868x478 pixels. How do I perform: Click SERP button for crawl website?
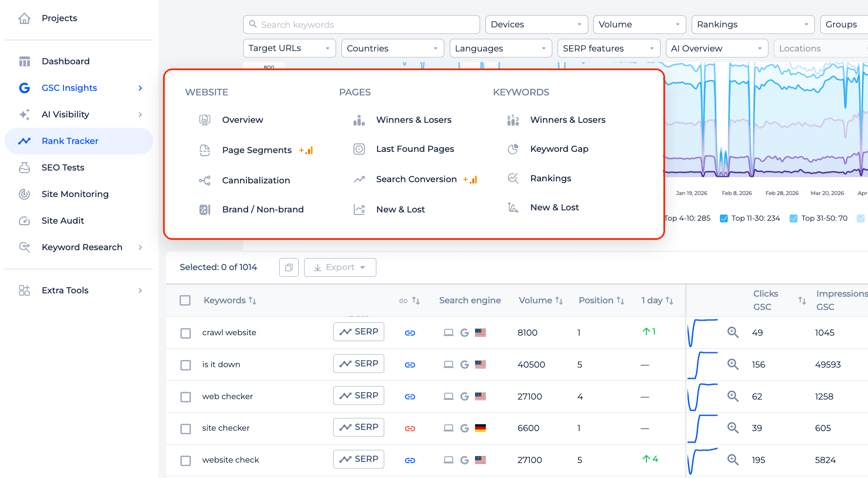pos(358,332)
